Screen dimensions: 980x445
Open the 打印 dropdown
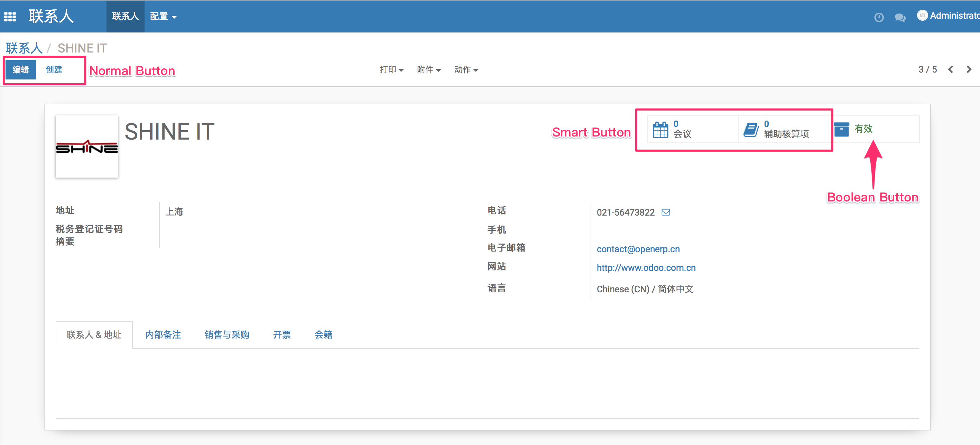(x=391, y=70)
